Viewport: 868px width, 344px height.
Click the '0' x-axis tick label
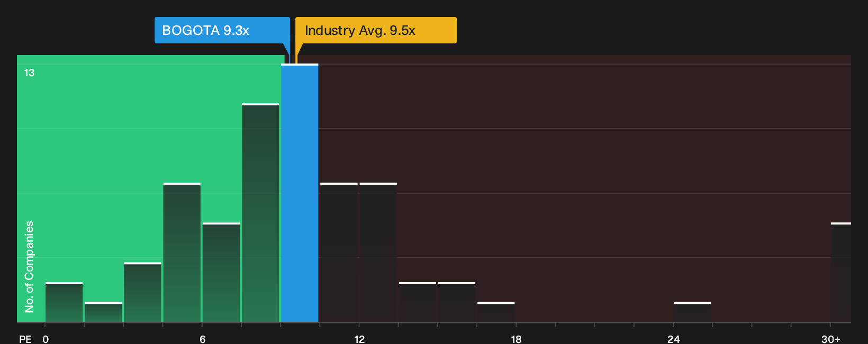point(46,339)
